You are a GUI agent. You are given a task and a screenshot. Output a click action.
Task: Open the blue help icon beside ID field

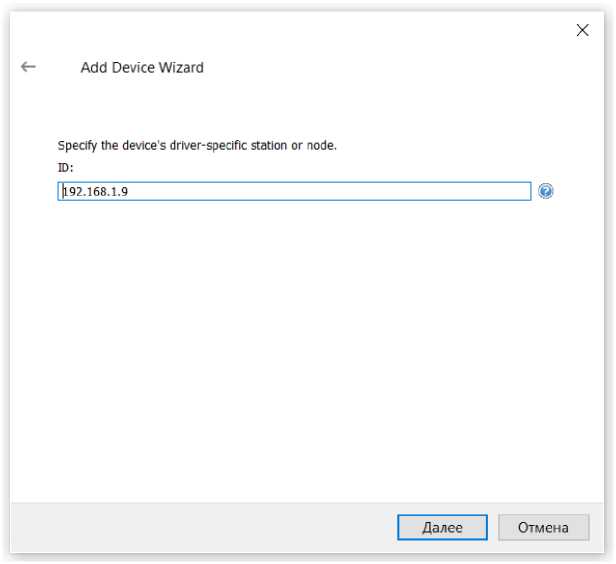coord(545,191)
